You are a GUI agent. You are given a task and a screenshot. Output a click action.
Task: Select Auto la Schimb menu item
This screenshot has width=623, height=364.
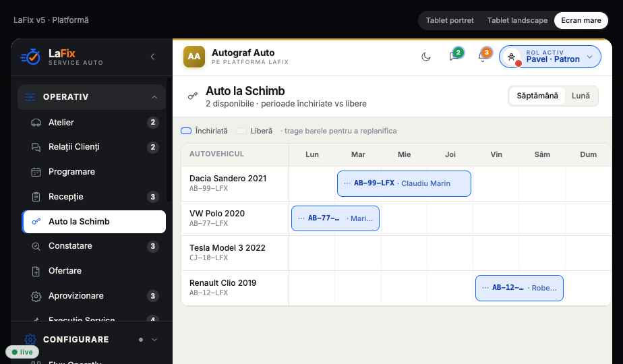click(94, 222)
